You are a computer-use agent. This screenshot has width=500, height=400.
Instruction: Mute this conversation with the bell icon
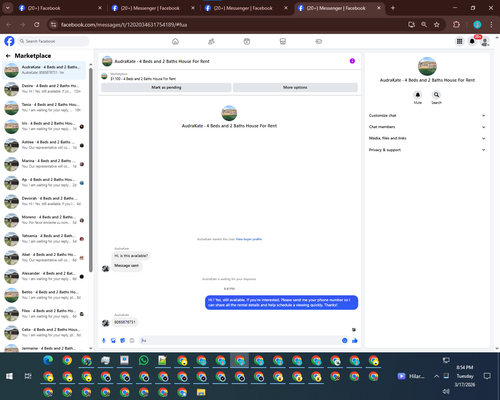pyautogui.click(x=418, y=95)
